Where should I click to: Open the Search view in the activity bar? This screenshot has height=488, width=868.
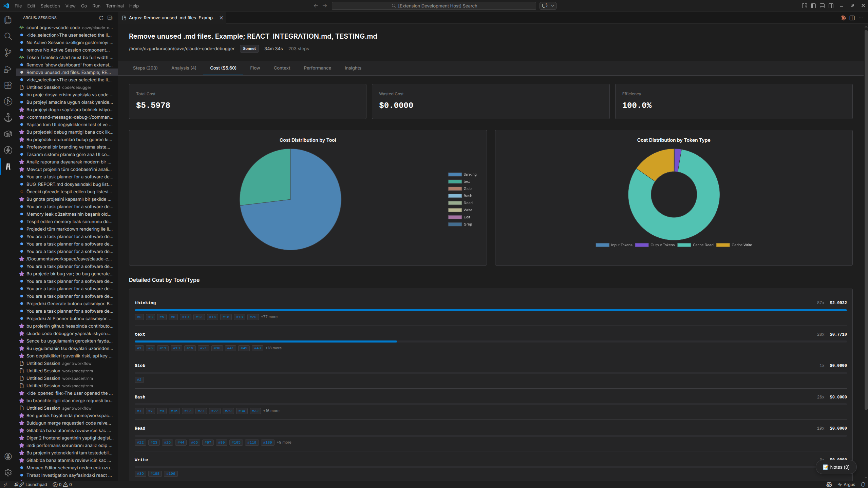click(x=8, y=36)
